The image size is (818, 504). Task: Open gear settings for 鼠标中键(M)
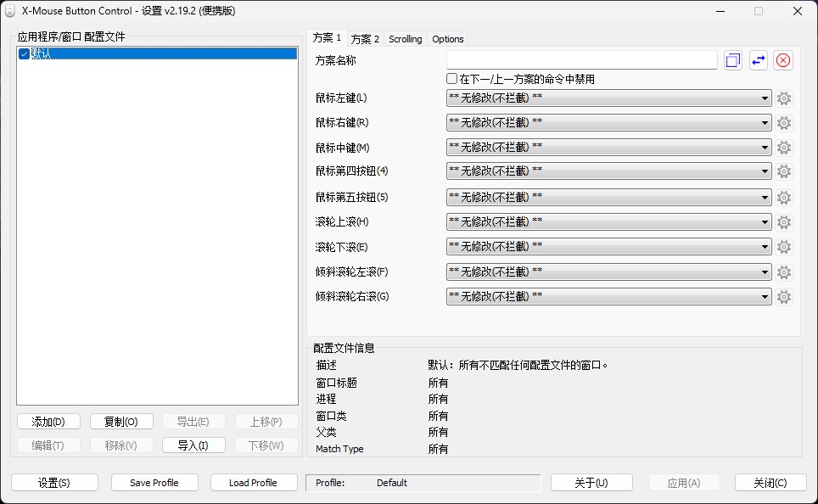click(783, 148)
